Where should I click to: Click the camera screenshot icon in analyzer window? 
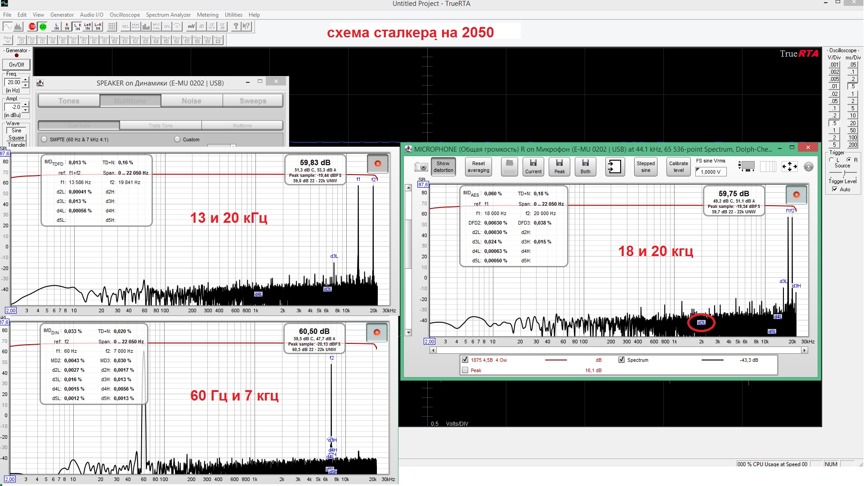click(x=421, y=167)
